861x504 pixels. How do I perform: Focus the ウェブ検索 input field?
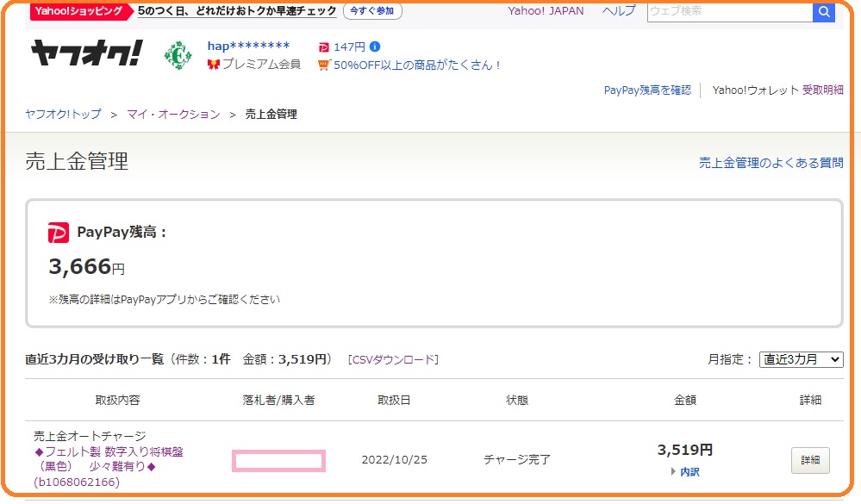pos(730,11)
